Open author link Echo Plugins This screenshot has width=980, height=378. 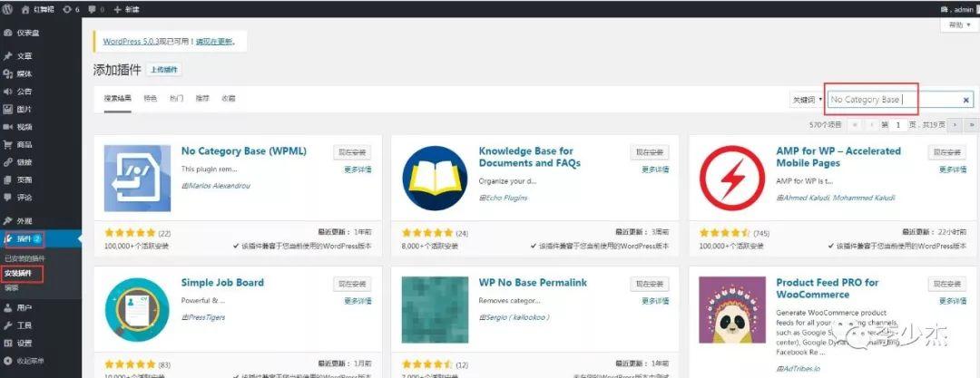(506, 198)
